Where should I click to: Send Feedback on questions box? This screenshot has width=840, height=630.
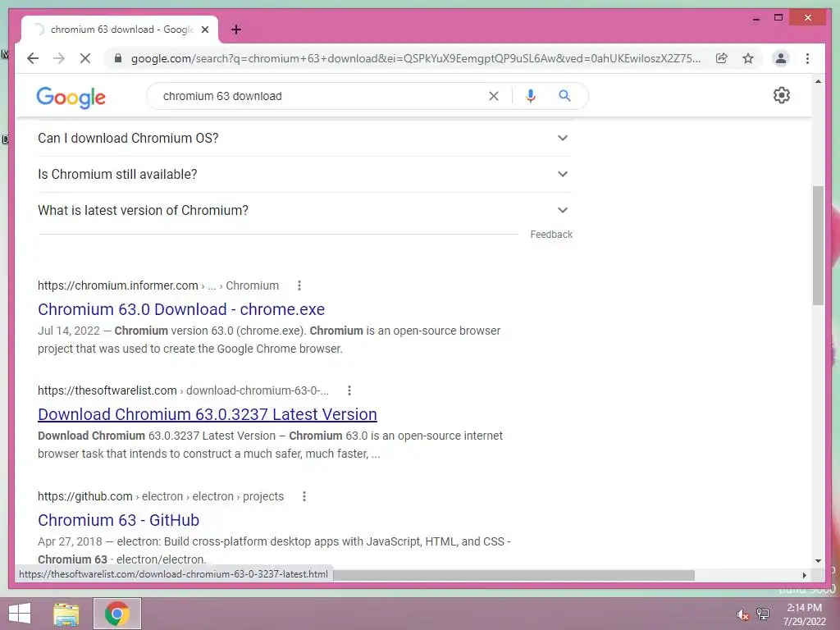(x=551, y=235)
